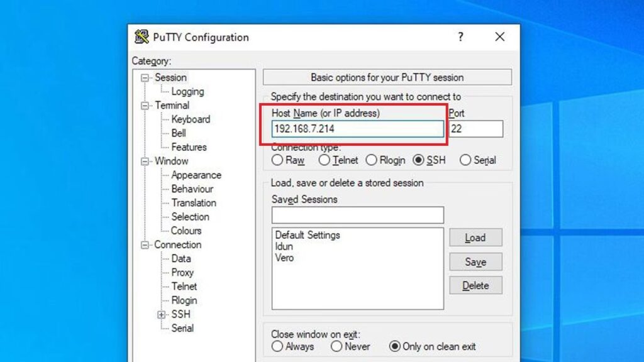Image resolution: width=644 pixels, height=362 pixels.
Task: Set close window on exit to Never
Action: click(x=336, y=346)
